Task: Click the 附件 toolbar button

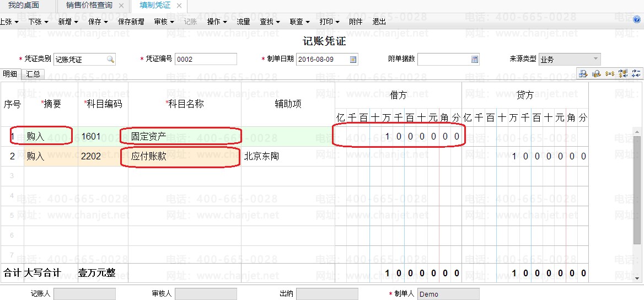Action: [x=356, y=22]
